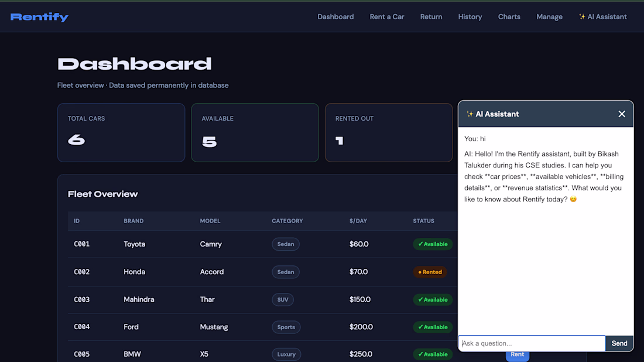Click the Rentify logo
This screenshot has width=644, height=362.
coord(39,17)
